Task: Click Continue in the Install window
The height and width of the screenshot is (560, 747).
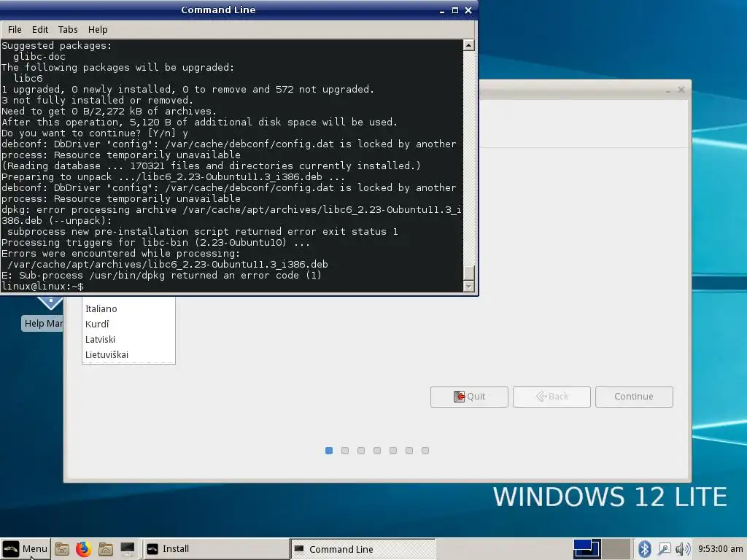Action: (634, 397)
